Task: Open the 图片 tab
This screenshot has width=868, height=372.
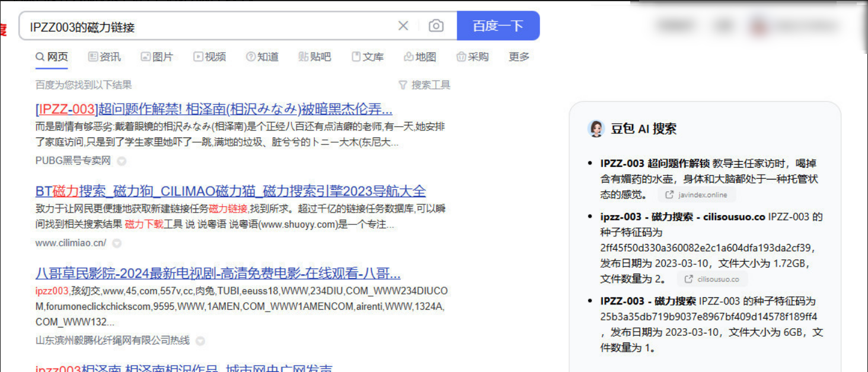Action: click(157, 57)
